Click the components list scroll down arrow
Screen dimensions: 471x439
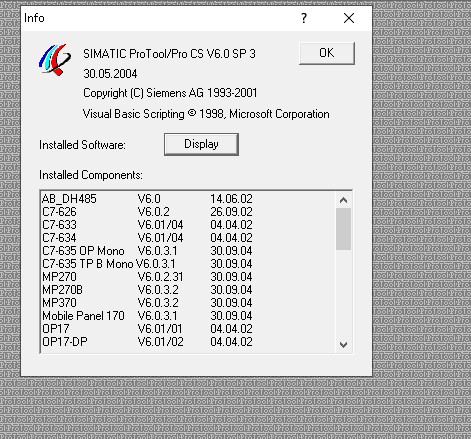[343, 344]
